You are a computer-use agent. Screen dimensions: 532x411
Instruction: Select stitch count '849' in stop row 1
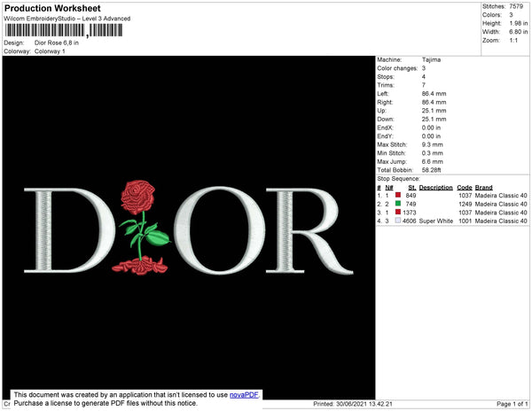[x=411, y=196]
